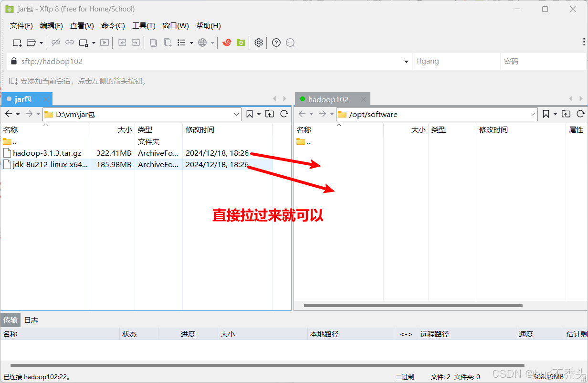Image resolution: width=588 pixels, height=383 pixels.
Task: Open the 窗口(W) menu
Action: [x=176, y=26]
